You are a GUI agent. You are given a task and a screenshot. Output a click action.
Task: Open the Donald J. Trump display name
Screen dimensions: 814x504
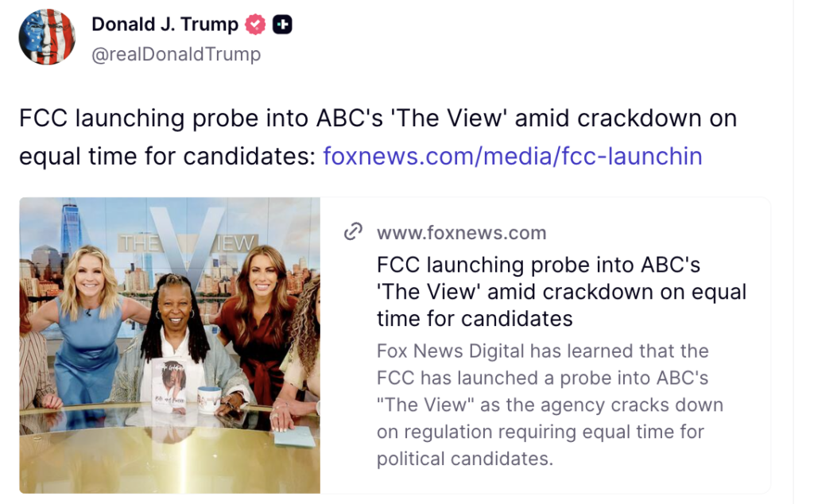[x=165, y=25]
